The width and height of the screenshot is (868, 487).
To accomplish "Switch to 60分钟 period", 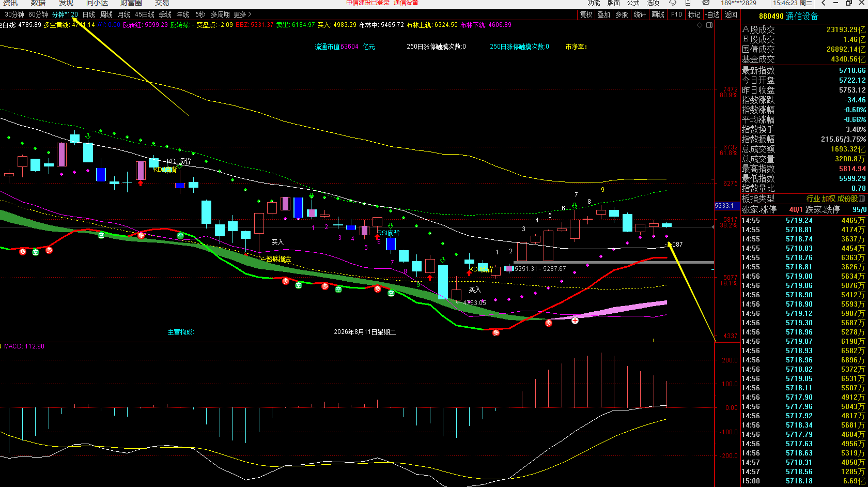I will (x=38, y=14).
